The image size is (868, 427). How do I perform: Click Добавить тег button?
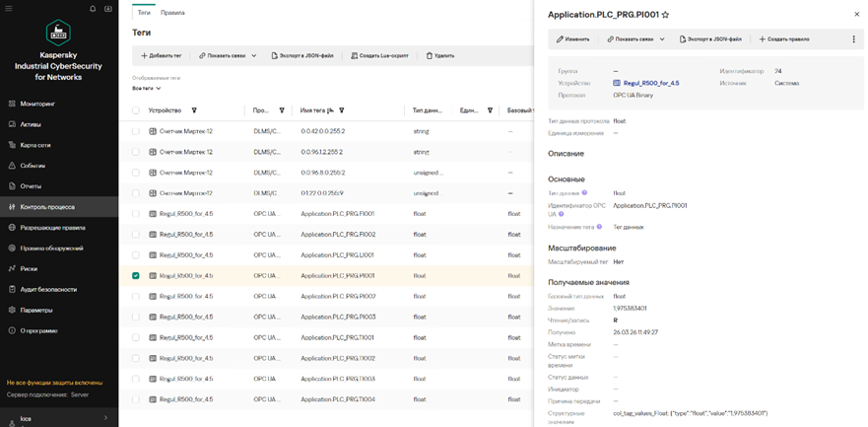pyautogui.click(x=162, y=56)
